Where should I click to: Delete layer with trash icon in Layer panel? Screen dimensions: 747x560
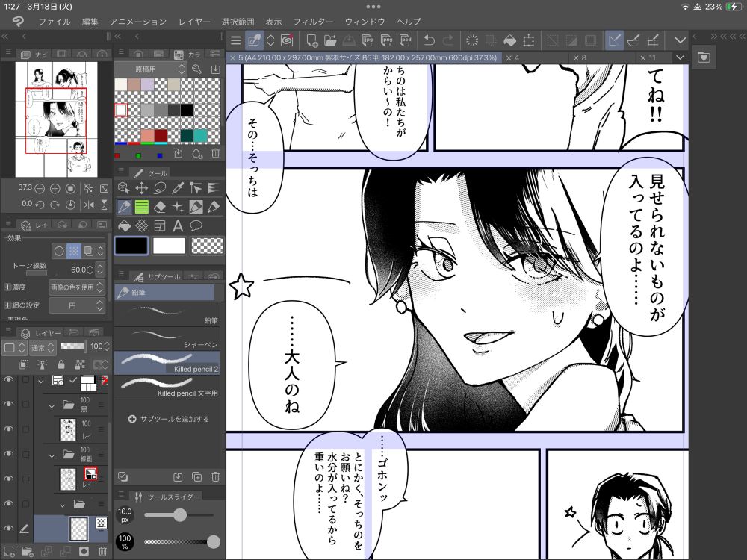102,552
